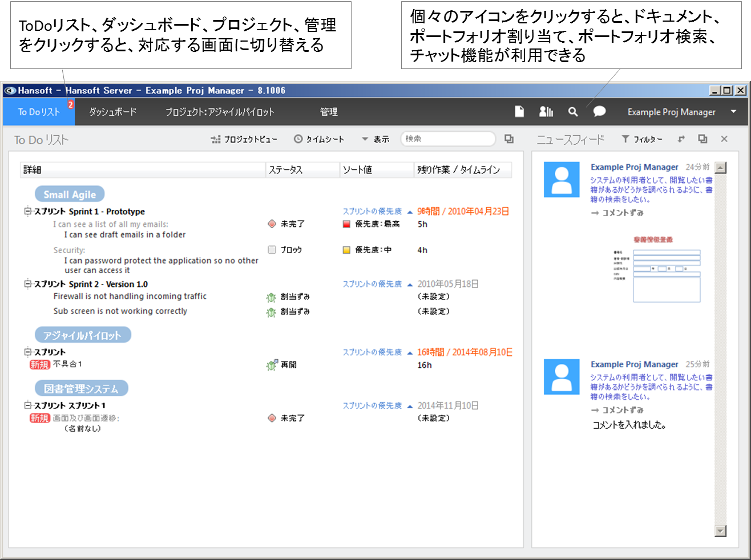Click sort arrow on アジャイルパイロット スプリントの優先度
751x560 pixels.
coord(410,353)
